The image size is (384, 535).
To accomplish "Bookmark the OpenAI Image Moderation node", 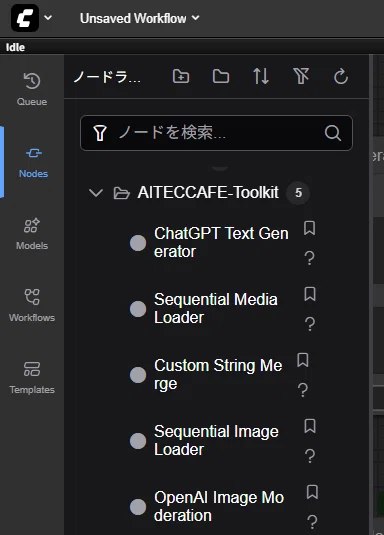I will 312,492.
